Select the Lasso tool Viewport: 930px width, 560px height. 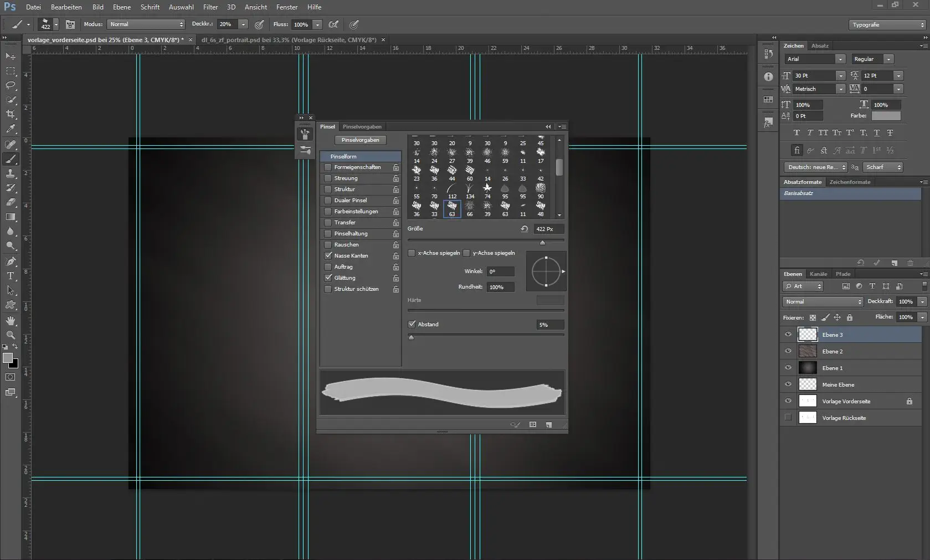click(11, 85)
